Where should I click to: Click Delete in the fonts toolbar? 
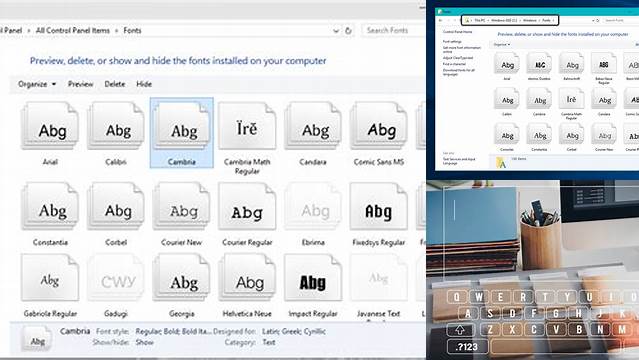tap(115, 84)
